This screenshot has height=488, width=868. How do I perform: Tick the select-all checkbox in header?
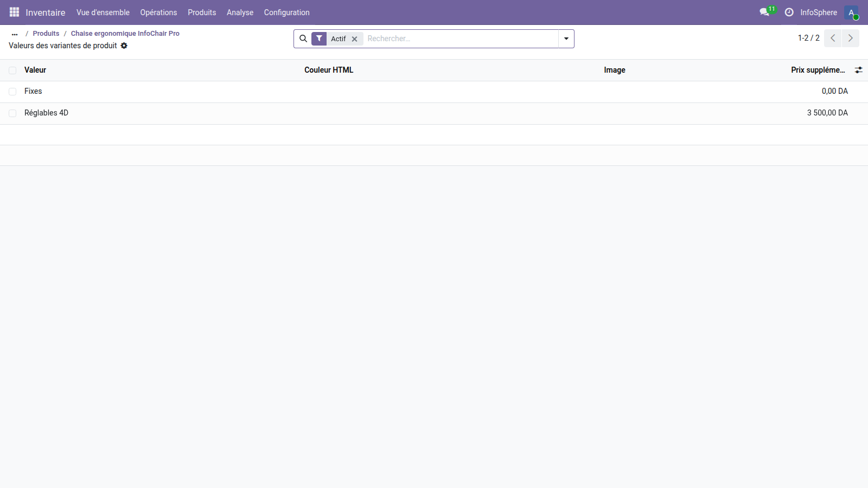12,70
